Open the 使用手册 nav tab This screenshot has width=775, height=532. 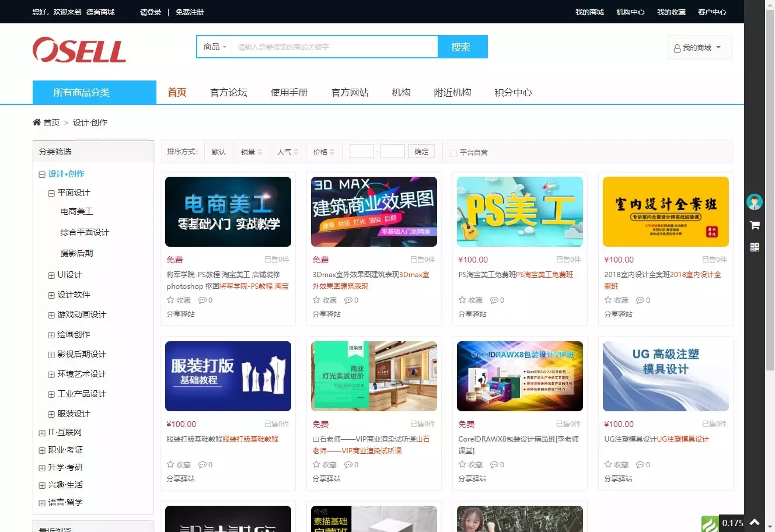tap(289, 92)
